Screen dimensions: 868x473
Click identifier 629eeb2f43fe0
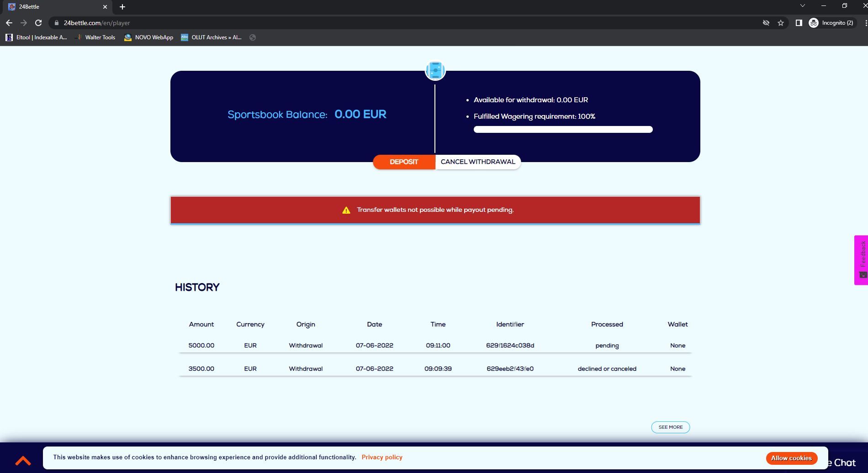tap(510, 369)
